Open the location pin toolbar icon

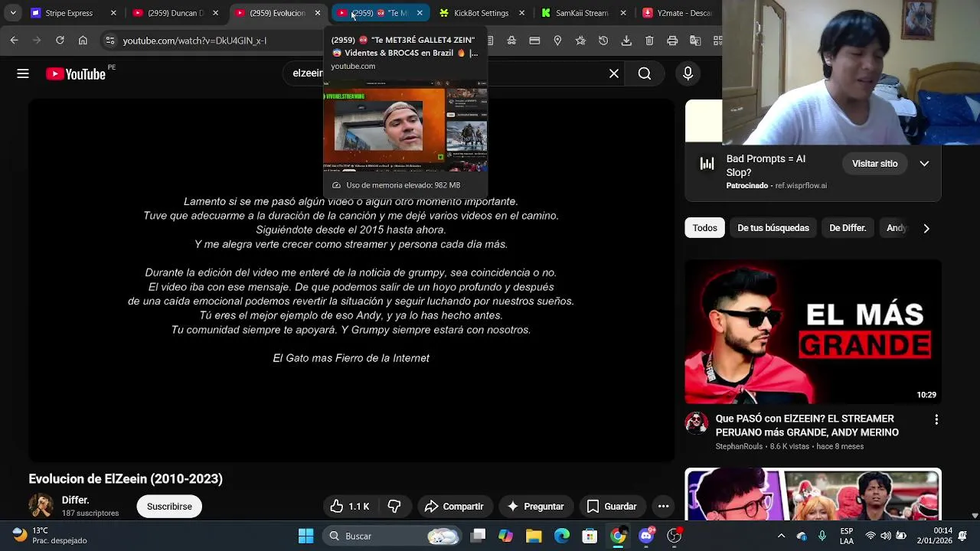coord(557,41)
